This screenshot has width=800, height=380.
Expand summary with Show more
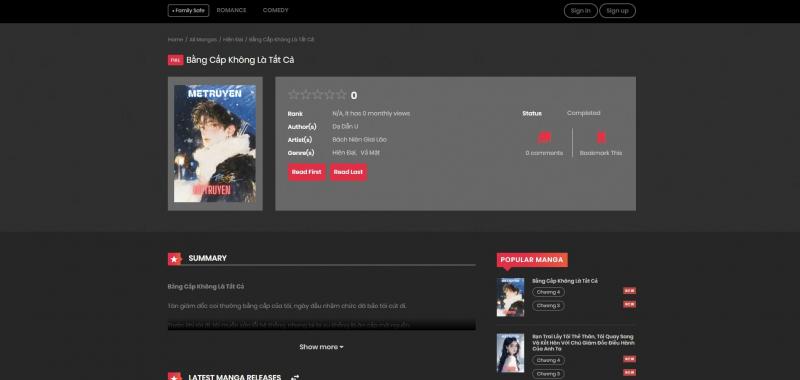tap(321, 347)
